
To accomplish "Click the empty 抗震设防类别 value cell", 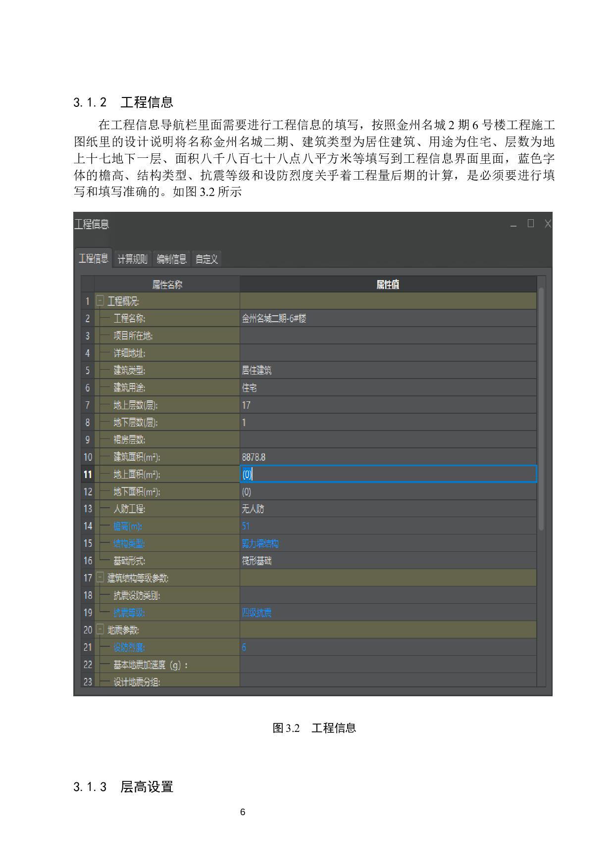I will point(388,595).
